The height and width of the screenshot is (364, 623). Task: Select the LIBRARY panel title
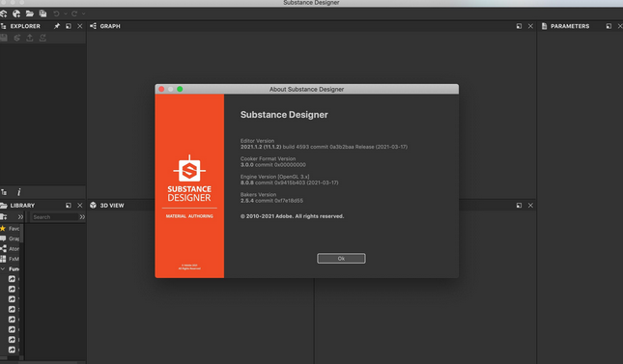tap(22, 206)
